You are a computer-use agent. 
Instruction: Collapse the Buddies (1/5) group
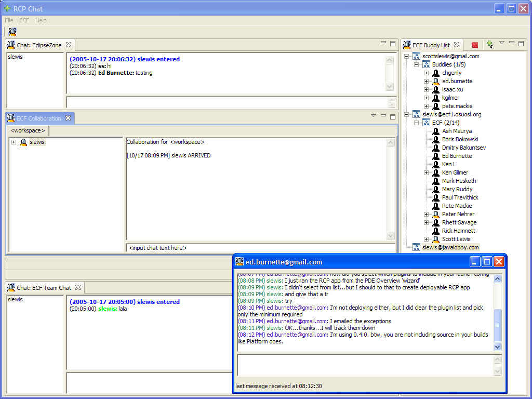click(417, 65)
